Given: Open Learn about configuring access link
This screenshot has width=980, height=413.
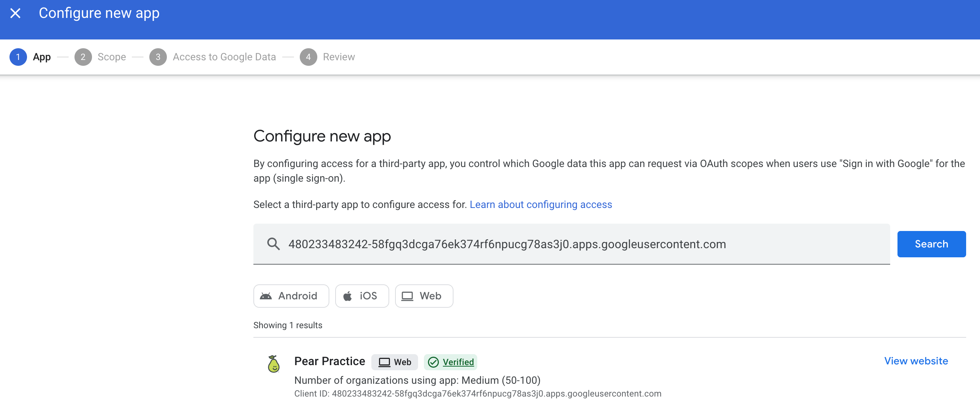Looking at the screenshot, I should pyautogui.click(x=541, y=204).
